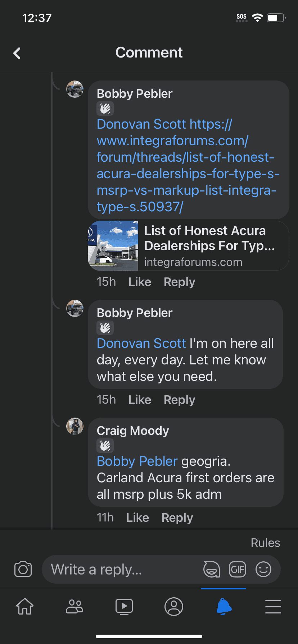Go to the Home tab
This screenshot has width=298, height=644.
point(25,607)
